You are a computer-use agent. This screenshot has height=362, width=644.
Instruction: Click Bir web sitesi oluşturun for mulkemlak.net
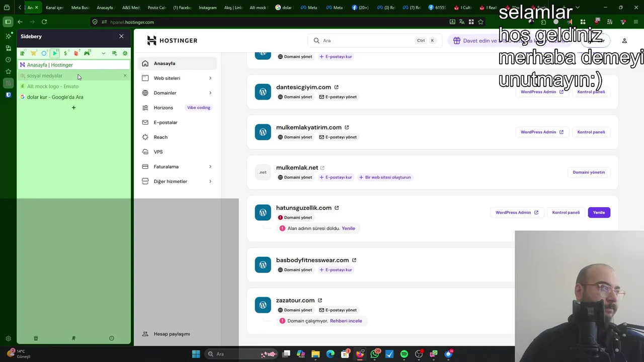(385, 177)
